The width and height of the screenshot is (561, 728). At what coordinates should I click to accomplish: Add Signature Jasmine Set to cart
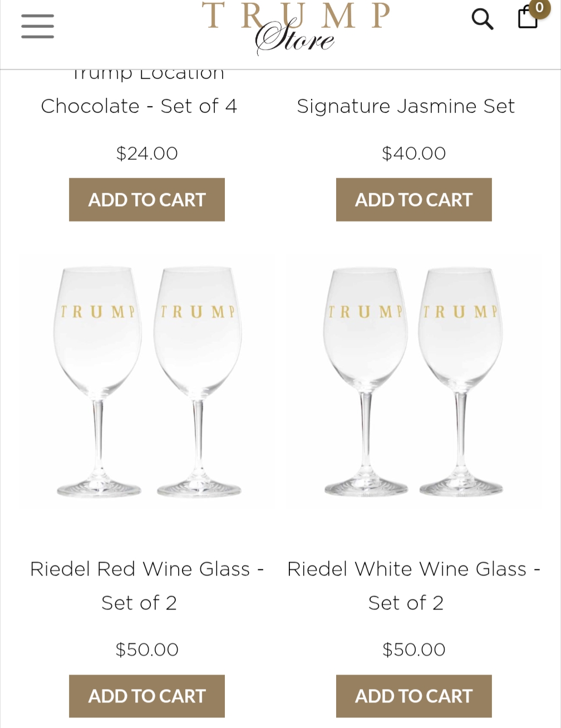[414, 200]
